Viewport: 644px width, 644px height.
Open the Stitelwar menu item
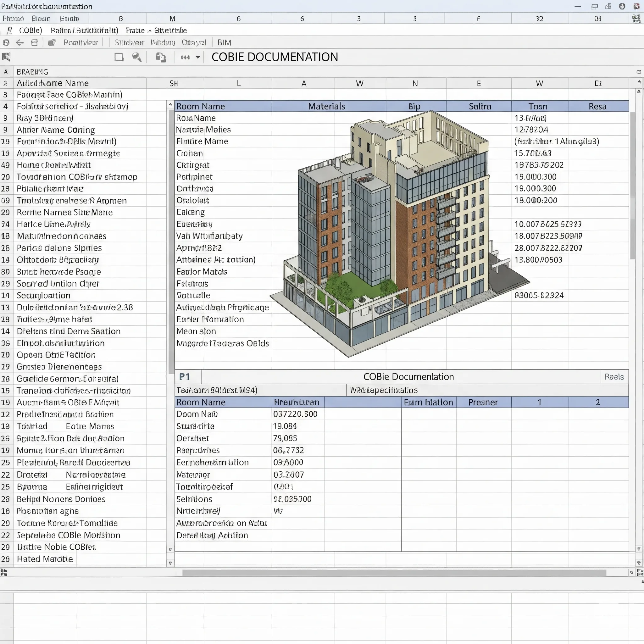point(129,43)
